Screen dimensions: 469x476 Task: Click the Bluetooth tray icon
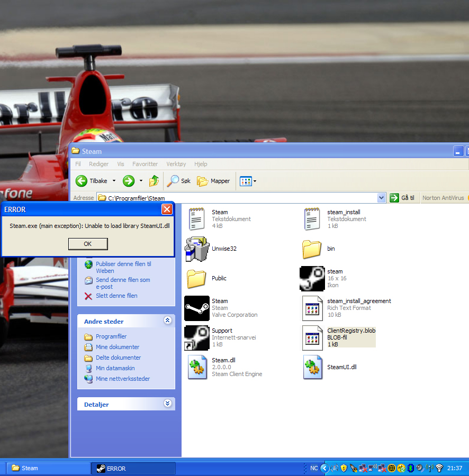point(411,468)
